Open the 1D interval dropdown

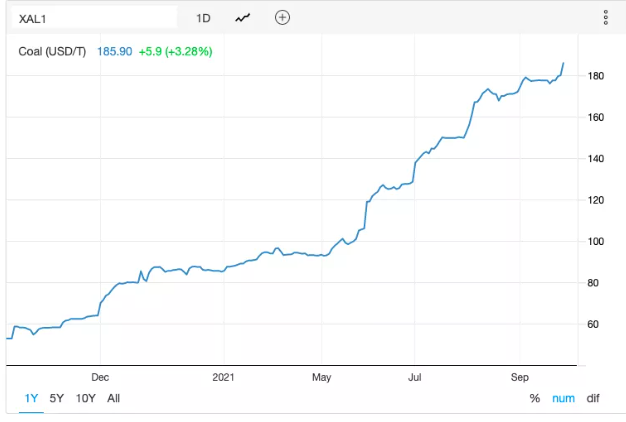[x=204, y=18]
